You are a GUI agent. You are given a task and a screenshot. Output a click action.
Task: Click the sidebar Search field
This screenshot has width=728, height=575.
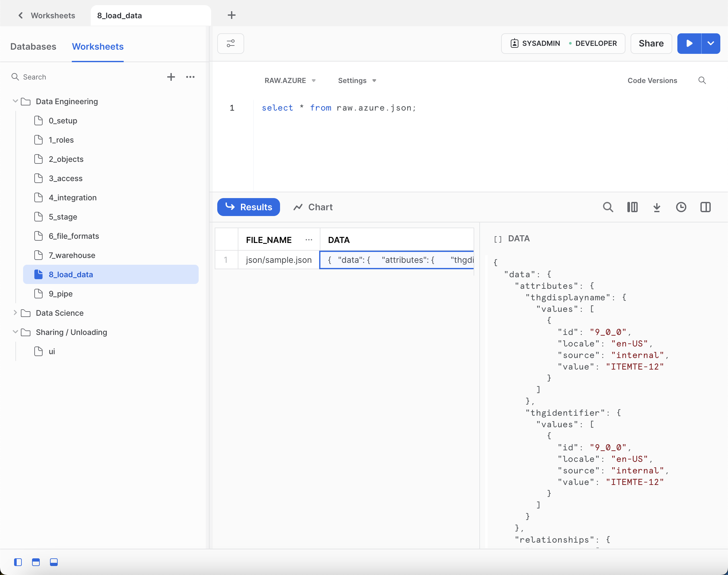pyautogui.click(x=84, y=77)
